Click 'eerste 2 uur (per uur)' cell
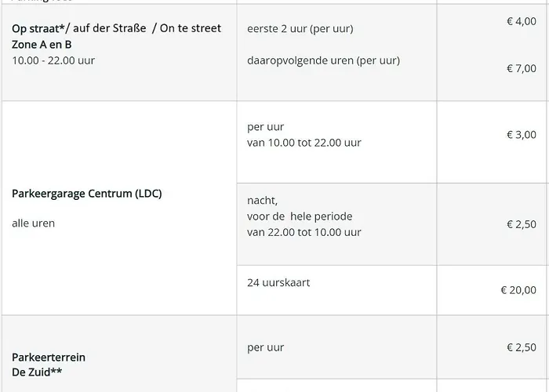Image resolution: width=549 pixels, height=392 pixels. [x=300, y=29]
